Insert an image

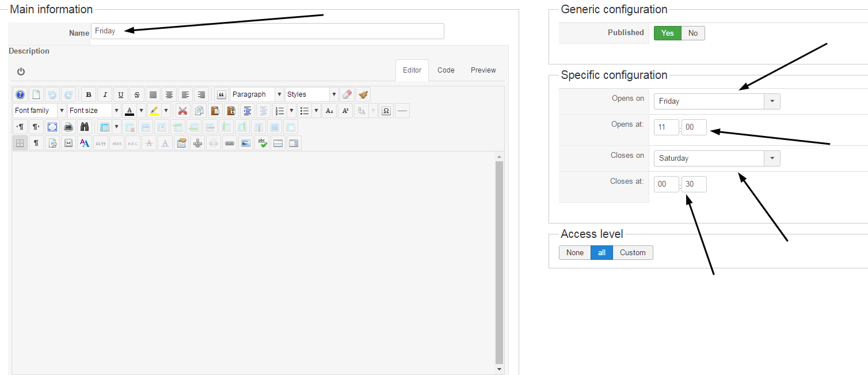(x=246, y=143)
